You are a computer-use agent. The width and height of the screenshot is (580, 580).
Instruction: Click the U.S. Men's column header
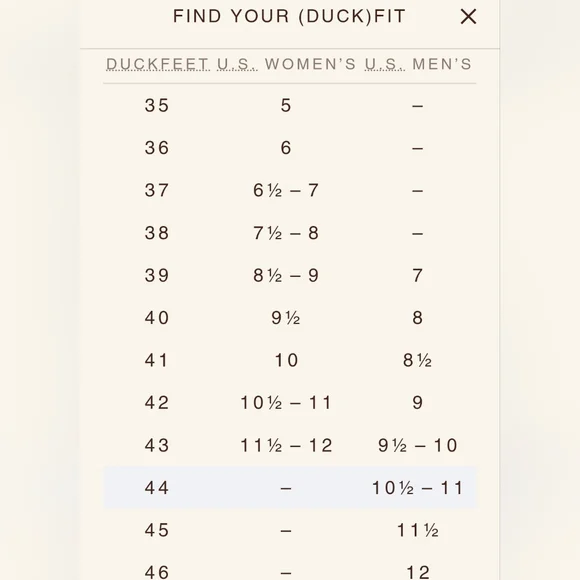coord(418,64)
